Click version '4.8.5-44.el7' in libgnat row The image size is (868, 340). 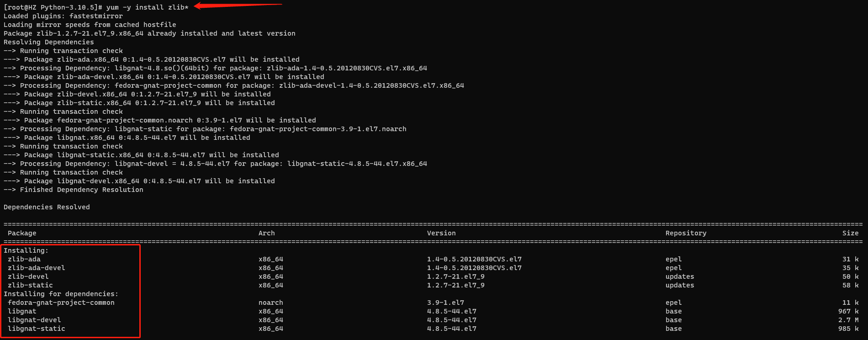452,311
